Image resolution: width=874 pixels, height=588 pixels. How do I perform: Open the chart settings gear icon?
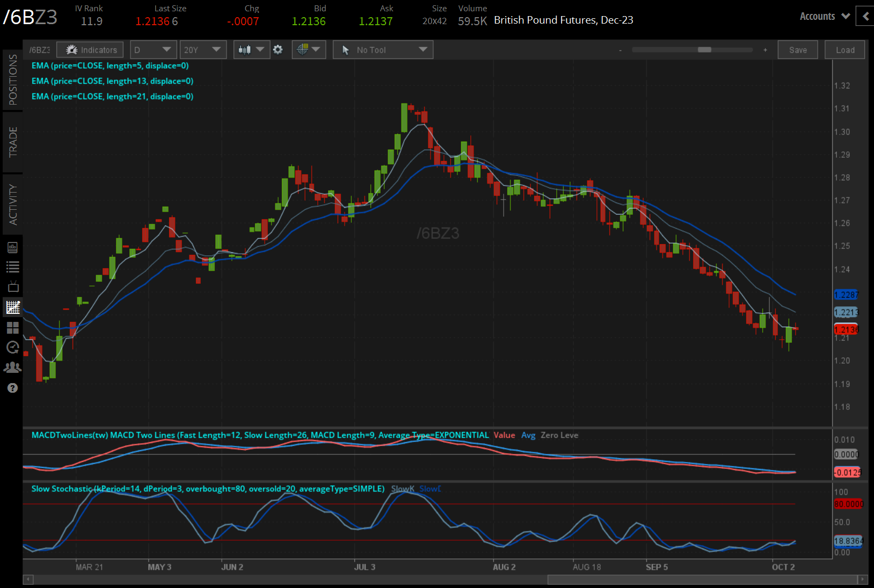pos(278,49)
